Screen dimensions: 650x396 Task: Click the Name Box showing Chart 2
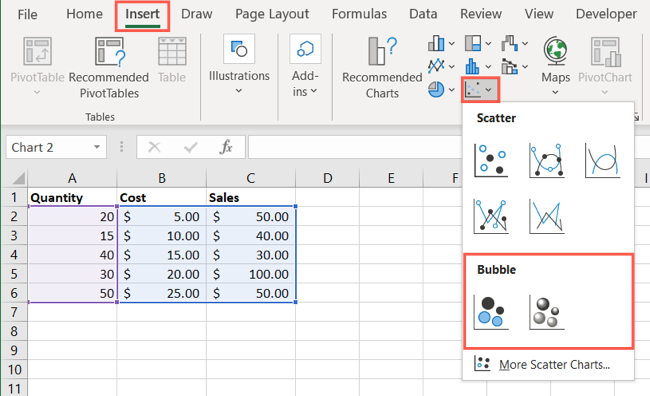tap(49, 147)
